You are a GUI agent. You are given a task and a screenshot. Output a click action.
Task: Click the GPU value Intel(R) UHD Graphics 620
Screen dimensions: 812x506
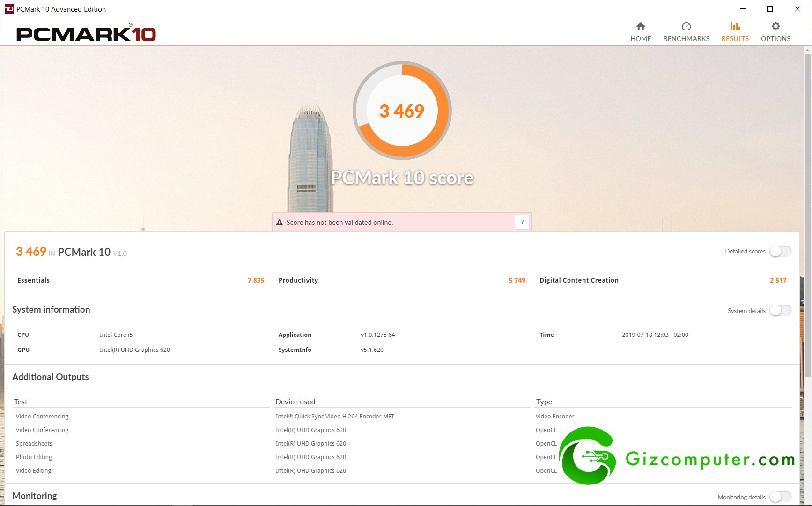pyautogui.click(x=135, y=350)
